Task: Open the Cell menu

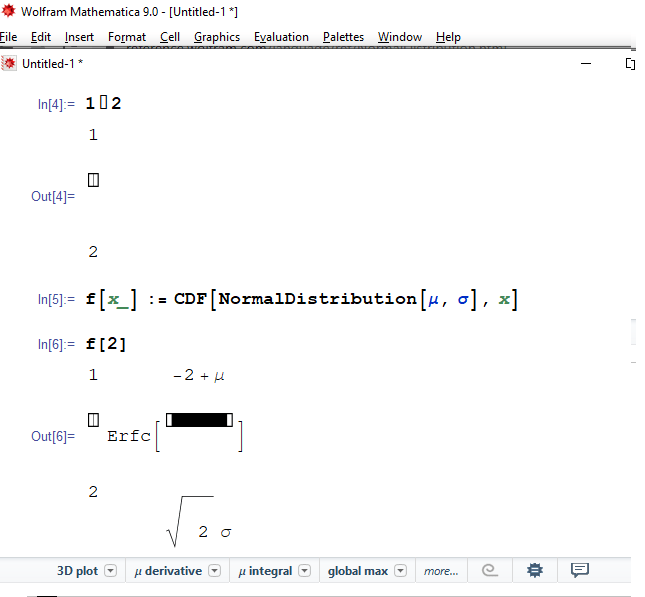Action: (169, 37)
